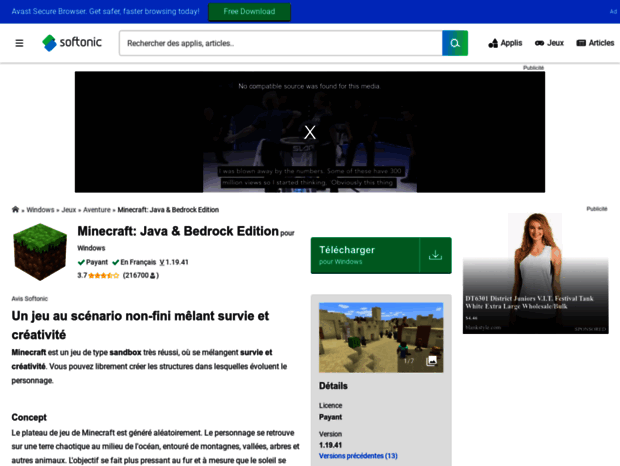Close the video ad with the X

[x=310, y=132]
